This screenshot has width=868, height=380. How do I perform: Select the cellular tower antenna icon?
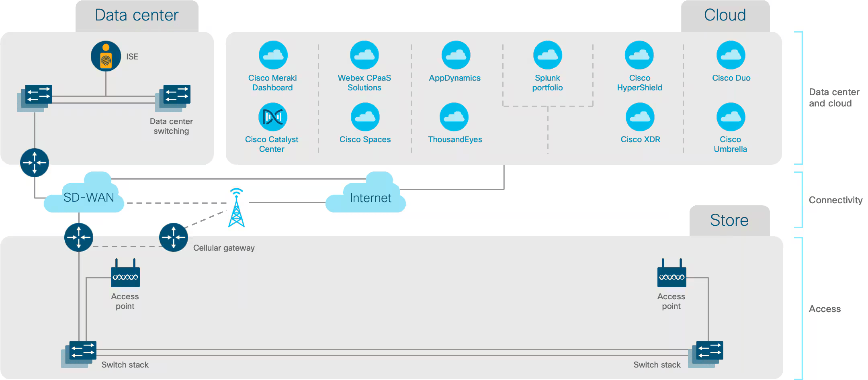coord(236,208)
